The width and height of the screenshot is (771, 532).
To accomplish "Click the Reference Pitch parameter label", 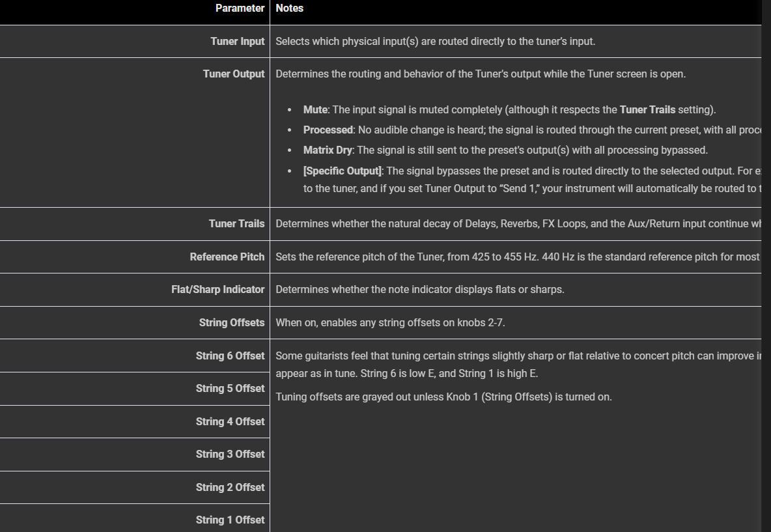I will tap(227, 257).
